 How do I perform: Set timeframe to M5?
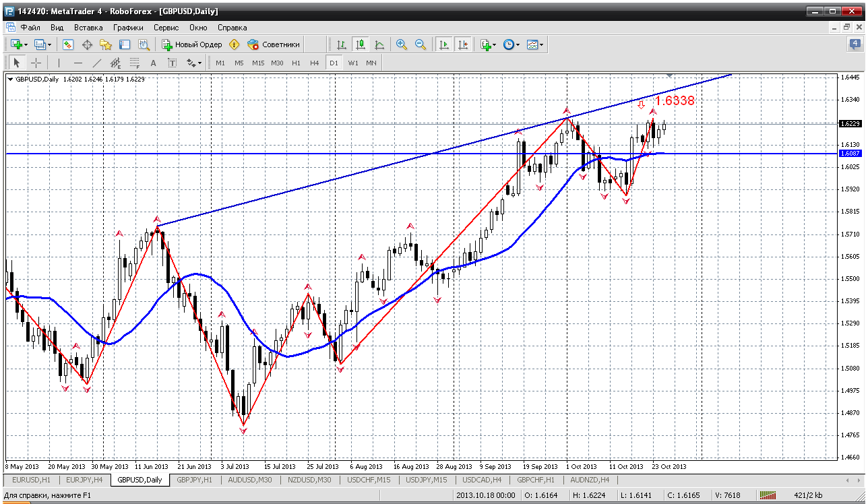pyautogui.click(x=239, y=63)
